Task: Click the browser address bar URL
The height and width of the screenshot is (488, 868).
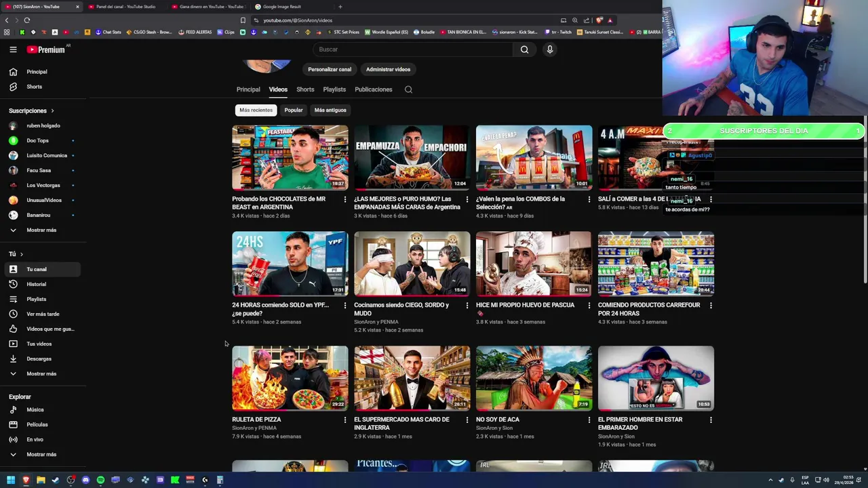Action: coord(298,20)
